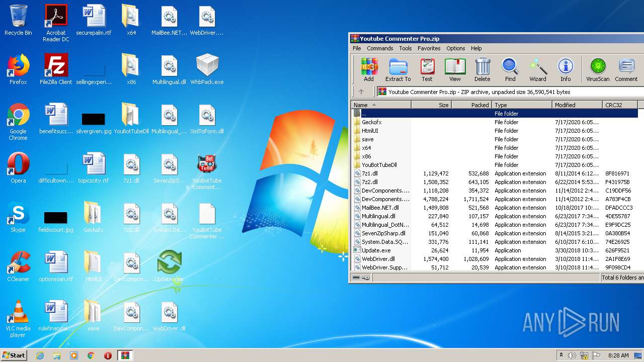Open the Options menu

click(x=455, y=48)
